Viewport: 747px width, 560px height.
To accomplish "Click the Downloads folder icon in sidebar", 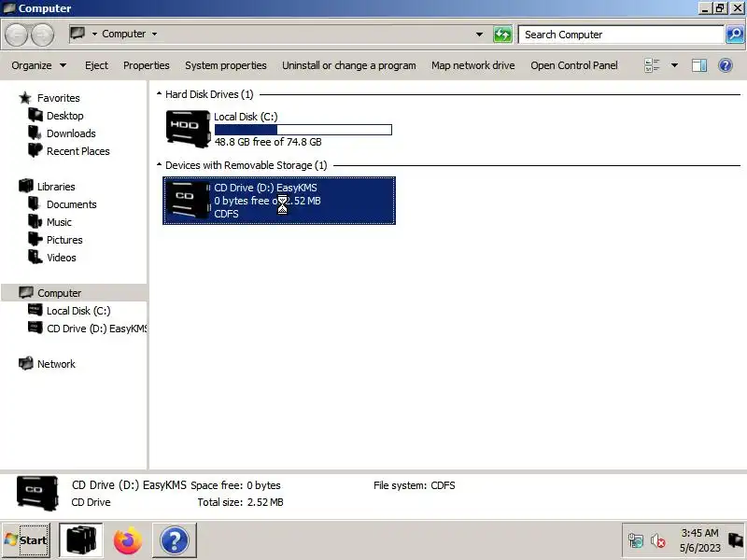I will 35,133.
